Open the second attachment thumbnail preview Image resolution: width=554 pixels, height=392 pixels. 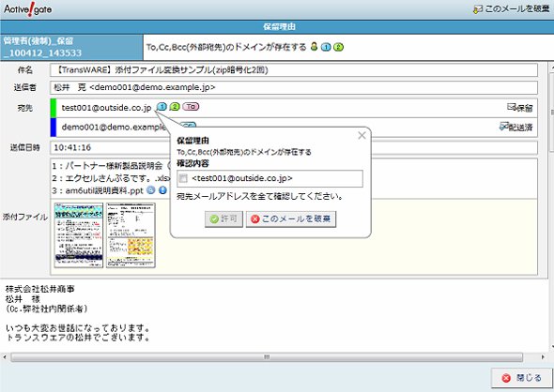tap(131, 235)
